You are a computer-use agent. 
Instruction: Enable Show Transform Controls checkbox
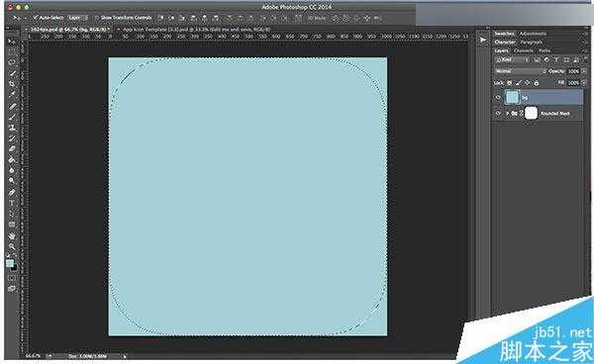pos(97,18)
